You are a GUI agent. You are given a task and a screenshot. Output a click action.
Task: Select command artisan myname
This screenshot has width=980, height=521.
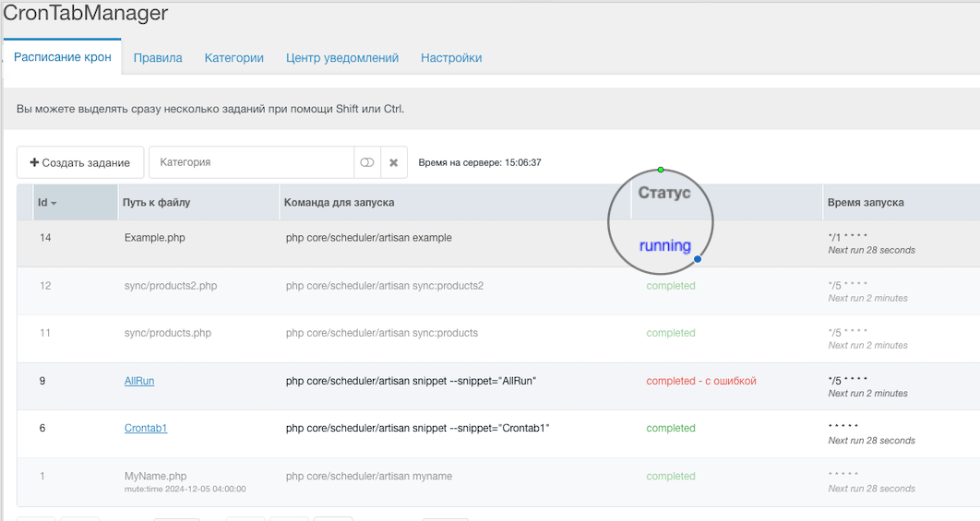(369, 476)
